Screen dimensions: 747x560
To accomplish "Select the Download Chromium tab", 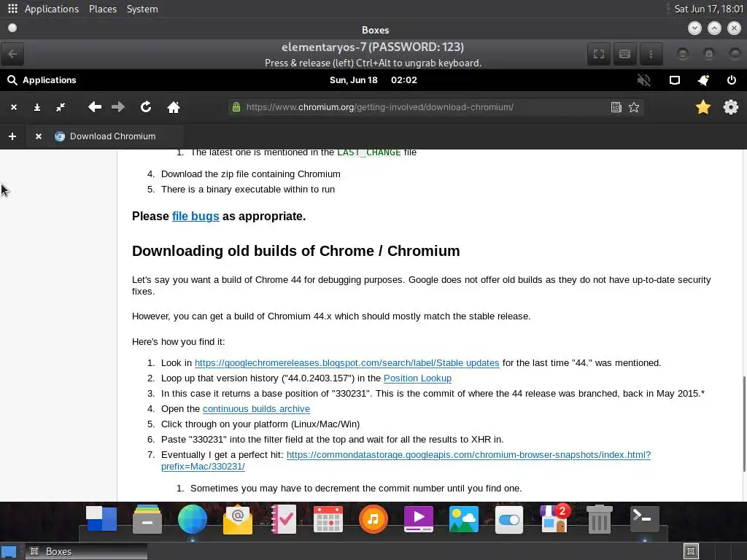I will pos(105,136).
